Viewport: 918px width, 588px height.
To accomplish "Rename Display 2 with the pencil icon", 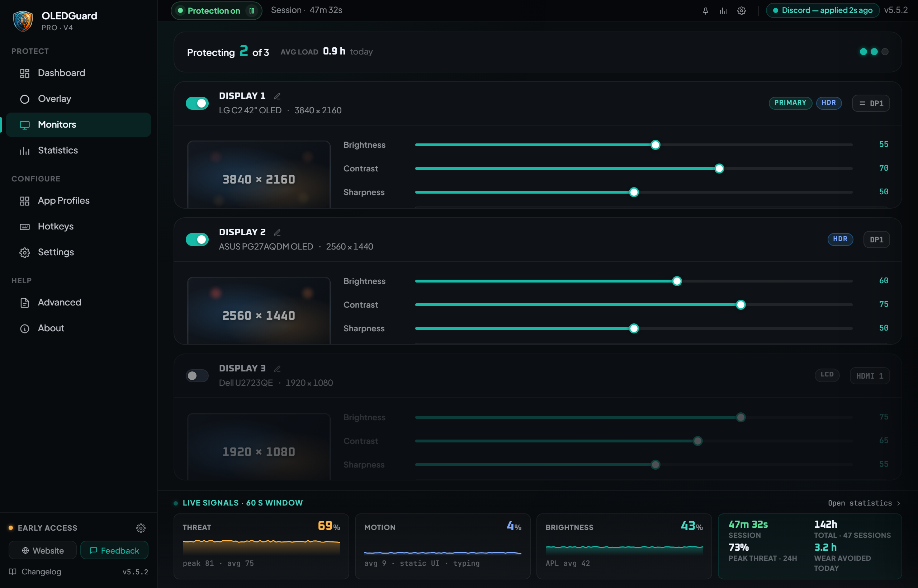I will click(277, 233).
